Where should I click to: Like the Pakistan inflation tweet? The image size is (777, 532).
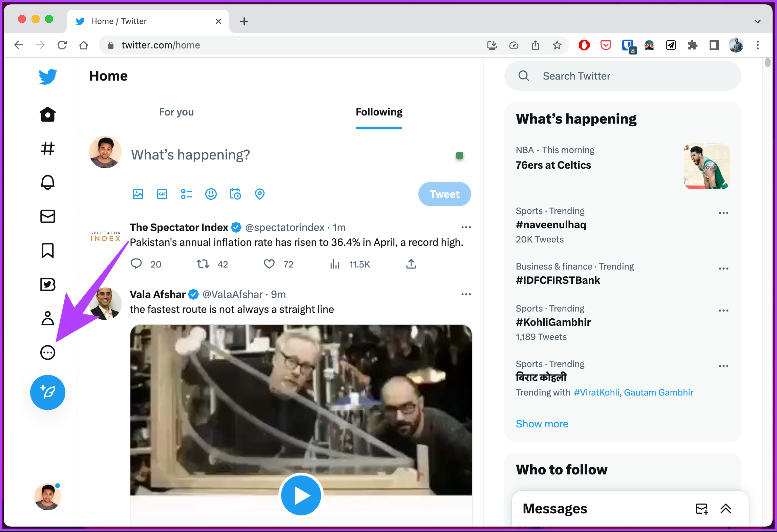point(269,264)
